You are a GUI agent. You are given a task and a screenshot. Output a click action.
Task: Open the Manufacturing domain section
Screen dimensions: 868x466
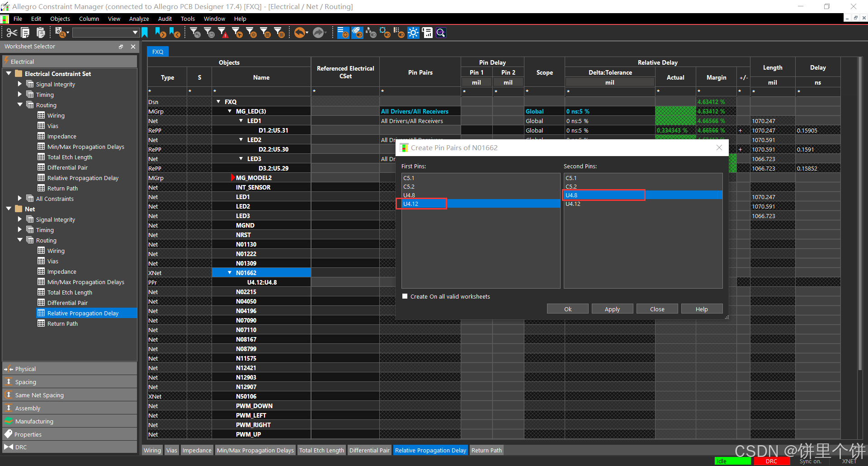coord(70,421)
